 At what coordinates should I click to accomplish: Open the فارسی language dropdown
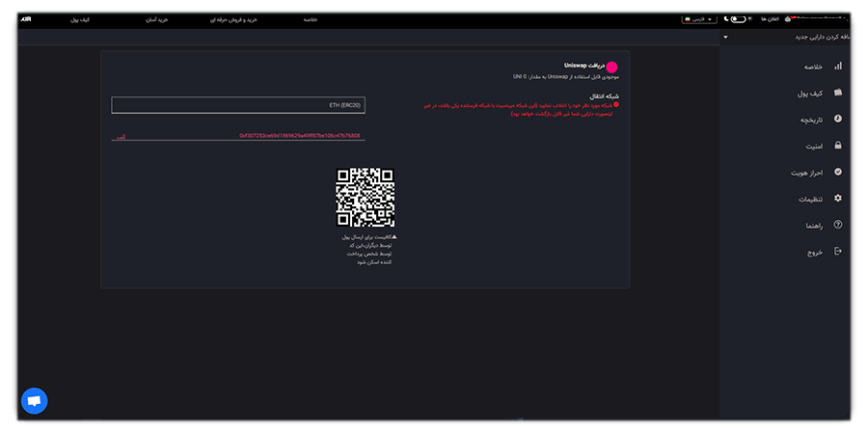(699, 19)
